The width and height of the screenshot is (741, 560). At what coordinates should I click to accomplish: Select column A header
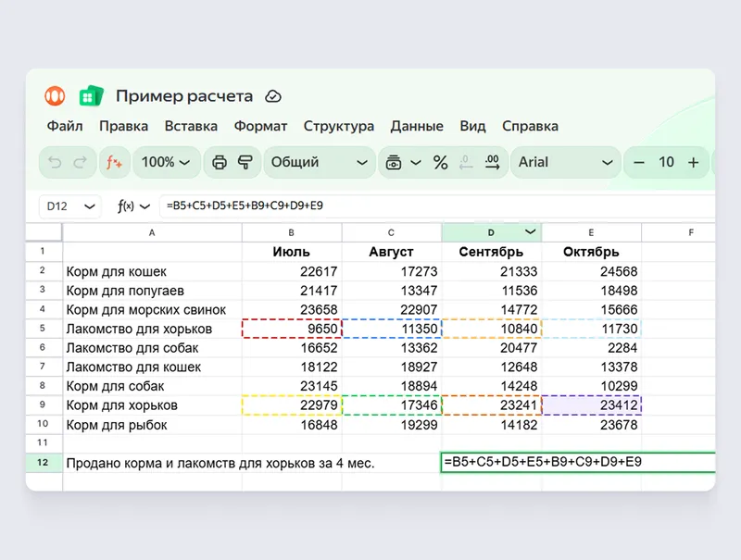pos(152,232)
